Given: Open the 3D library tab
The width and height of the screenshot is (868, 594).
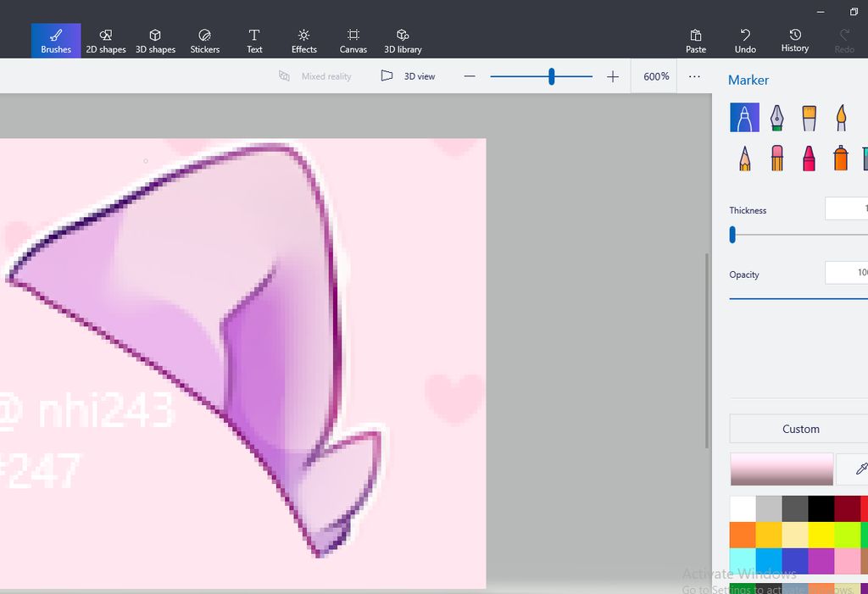Looking at the screenshot, I should pos(403,42).
